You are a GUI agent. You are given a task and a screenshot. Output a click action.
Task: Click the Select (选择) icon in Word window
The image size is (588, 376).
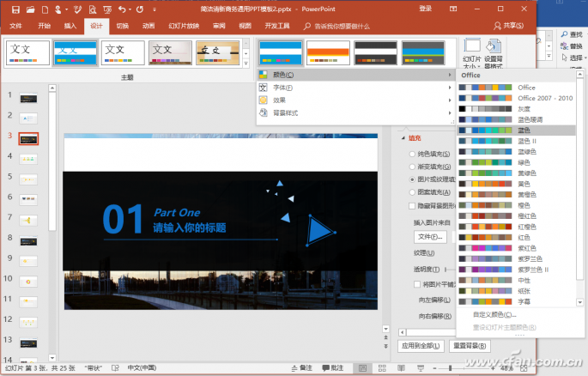tap(564, 58)
